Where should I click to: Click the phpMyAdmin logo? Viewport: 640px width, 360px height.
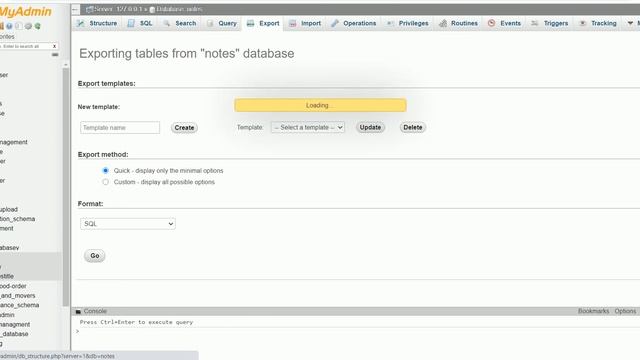(x=26, y=11)
